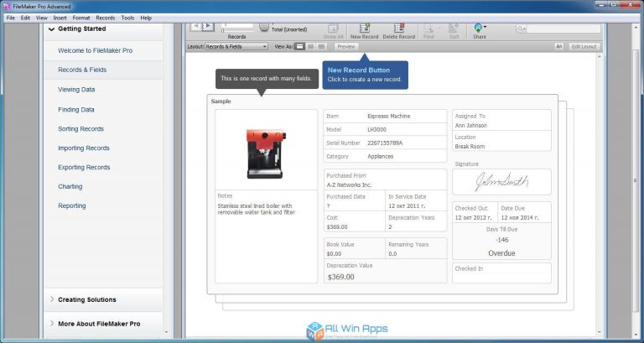Expand the More About FileMaker Pro section
Image resolution: width=644 pixels, height=343 pixels.
click(52, 323)
